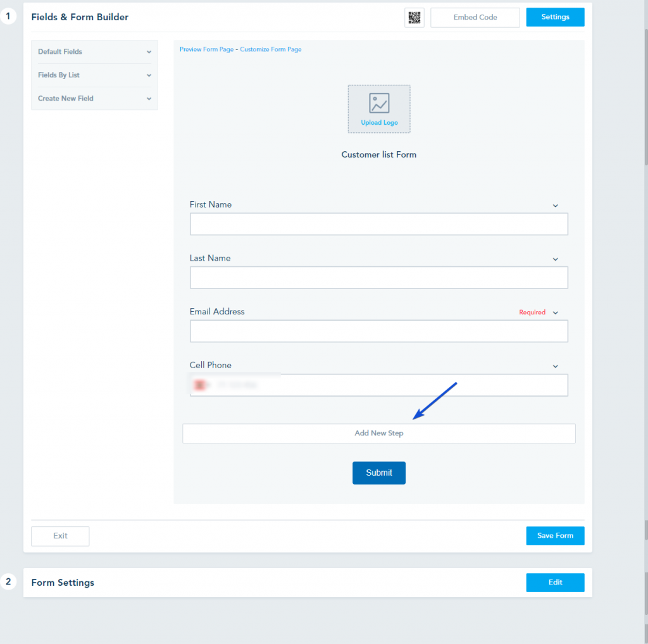Expand the Create New Field section
648x644 pixels.
94,98
